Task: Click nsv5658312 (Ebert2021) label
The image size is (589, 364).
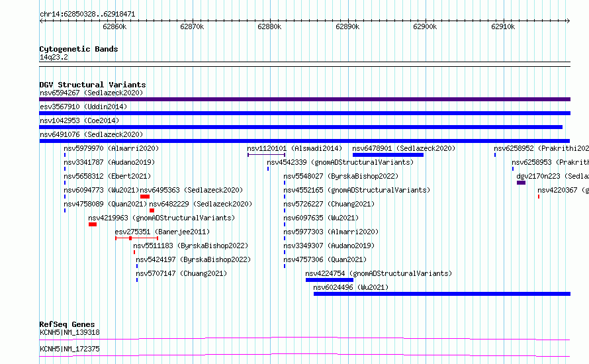Action: pyautogui.click(x=107, y=176)
